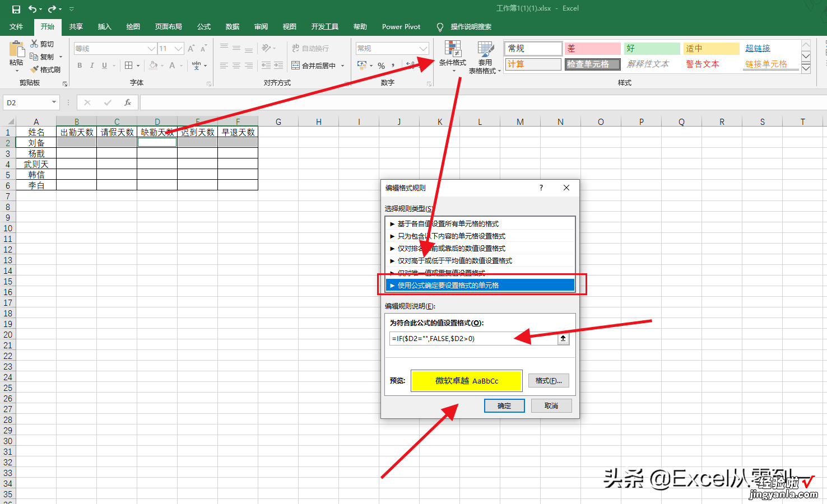The width and height of the screenshot is (827, 504).
Task: Click the collapse-dialog arrow beside formula box
Action: (x=563, y=338)
